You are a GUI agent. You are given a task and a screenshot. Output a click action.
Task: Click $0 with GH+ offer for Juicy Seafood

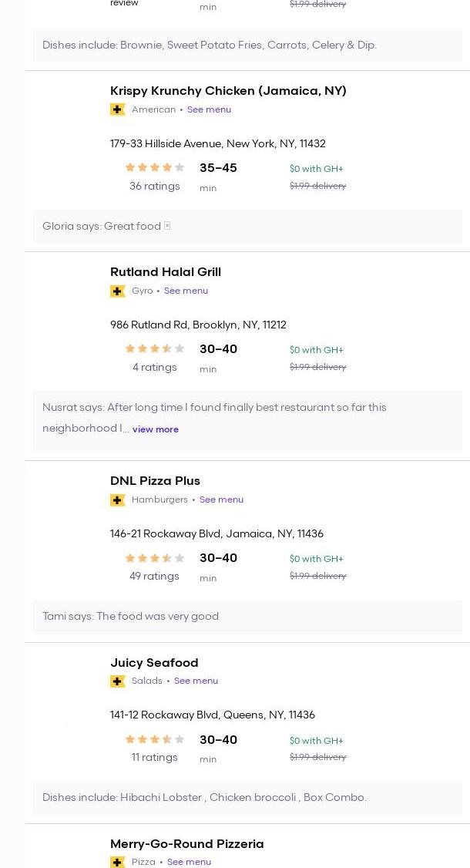[x=317, y=741]
